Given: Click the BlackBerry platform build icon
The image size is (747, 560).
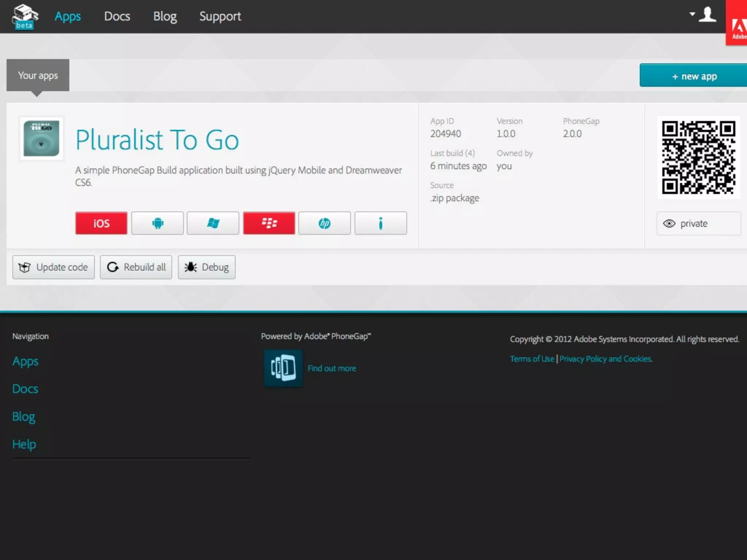Looking at the screenshot, I should tap(269, 223).
